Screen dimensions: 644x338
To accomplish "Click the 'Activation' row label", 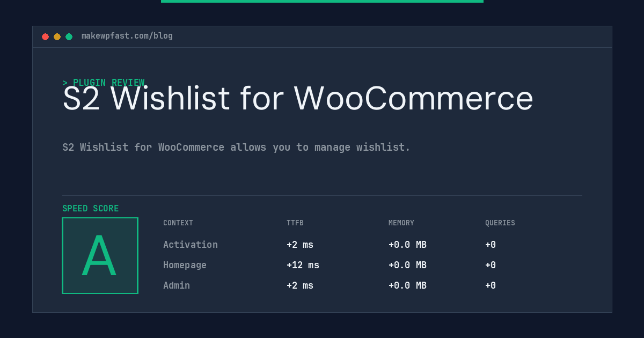I will 191,245.
